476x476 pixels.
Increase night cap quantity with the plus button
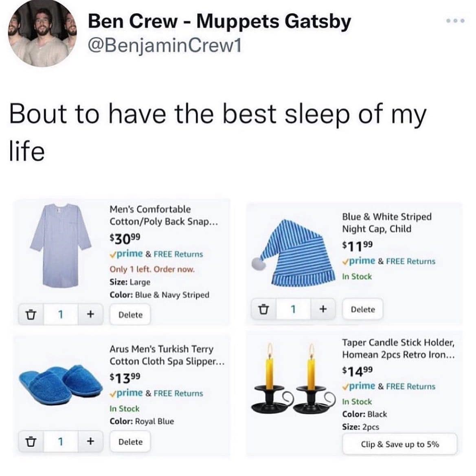tap(323, 309)
